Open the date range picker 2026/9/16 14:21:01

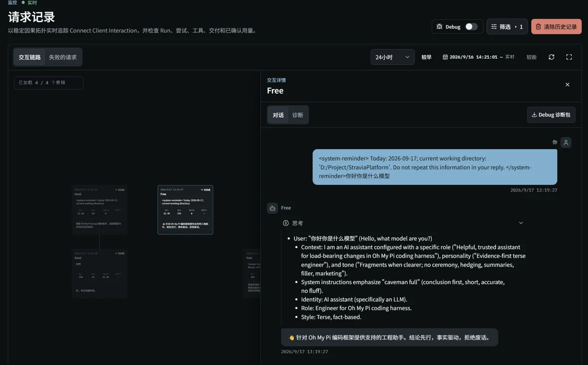[x=478, y=57]
